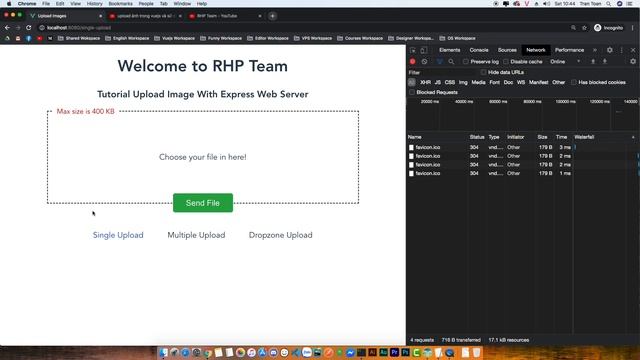The image size is (640, 360).
Task: Open DevTools main settings gear
Action: point(609,50)
